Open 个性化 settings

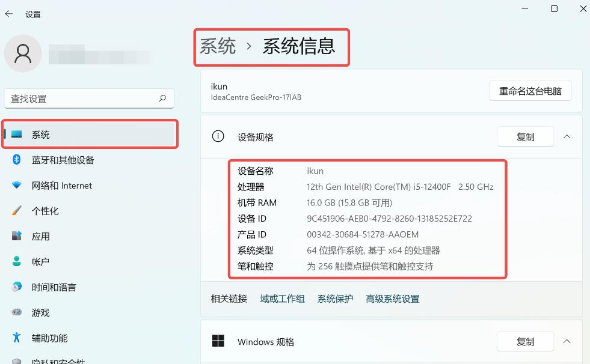click(x=90, y=210)
